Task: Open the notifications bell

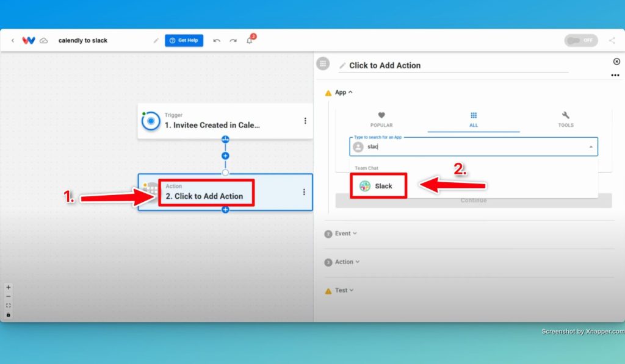Action: [x=250, y=40]
